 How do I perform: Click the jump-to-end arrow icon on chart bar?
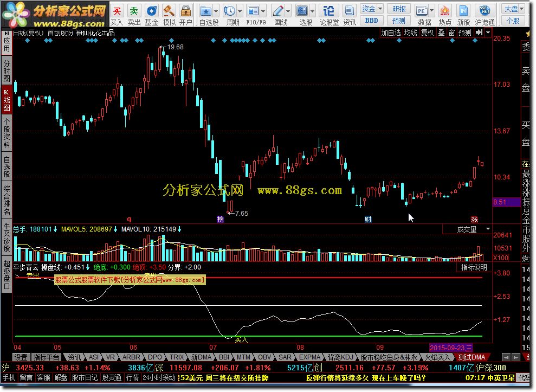(479, 33)
